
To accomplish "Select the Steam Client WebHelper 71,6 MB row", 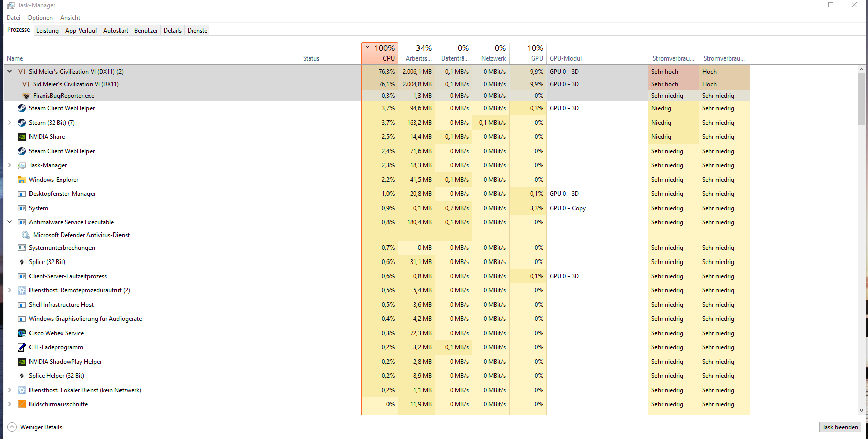I will [376, 151].
